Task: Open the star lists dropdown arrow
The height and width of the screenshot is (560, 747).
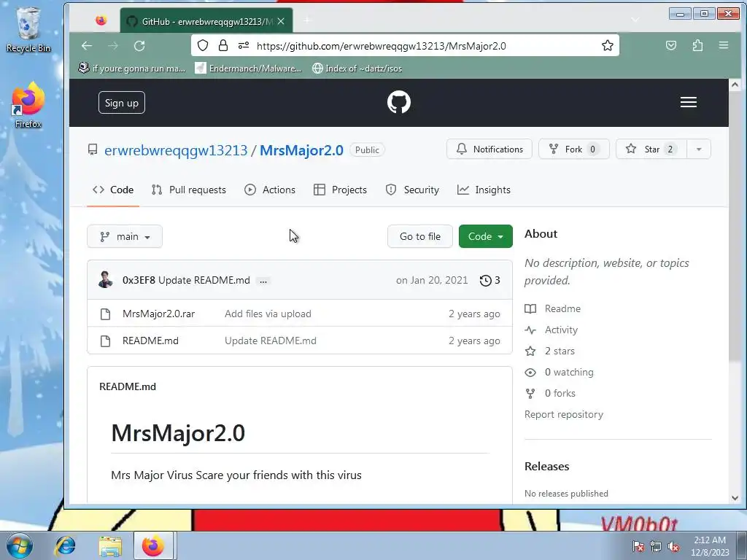Action: (699, 149)
